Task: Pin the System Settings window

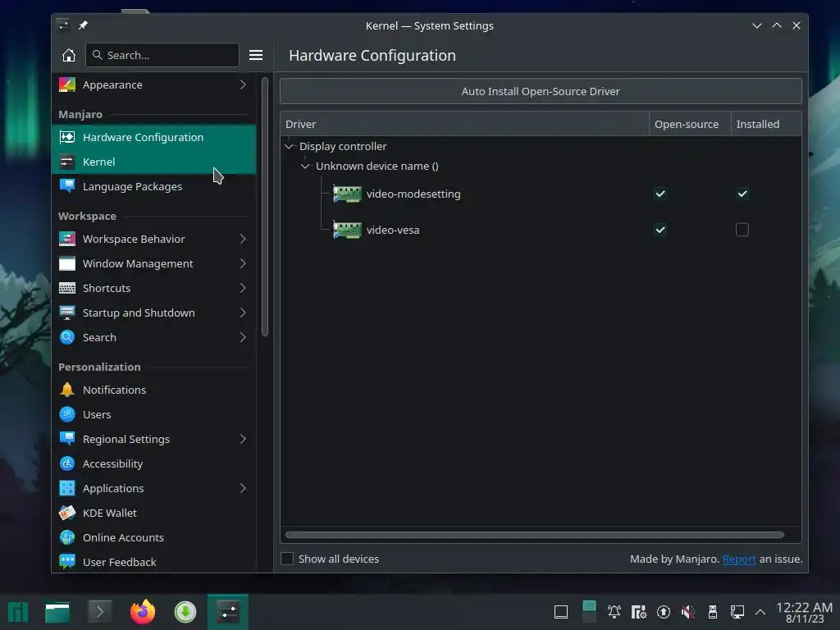Action: [x=83, y=25]
